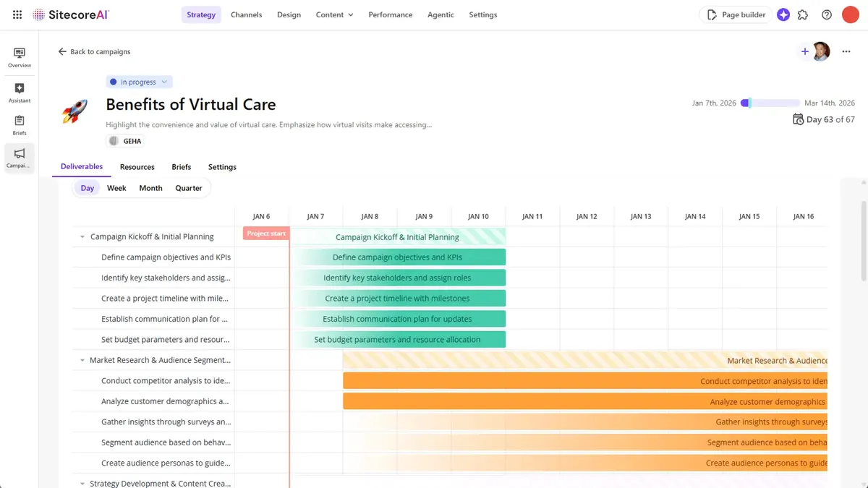Select Campaigns in the left sidebar
868x488 pixels.
coord(19,158)
